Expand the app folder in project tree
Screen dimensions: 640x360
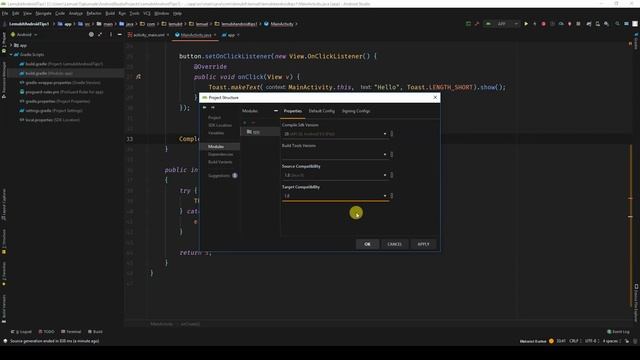tap(11, 45)
